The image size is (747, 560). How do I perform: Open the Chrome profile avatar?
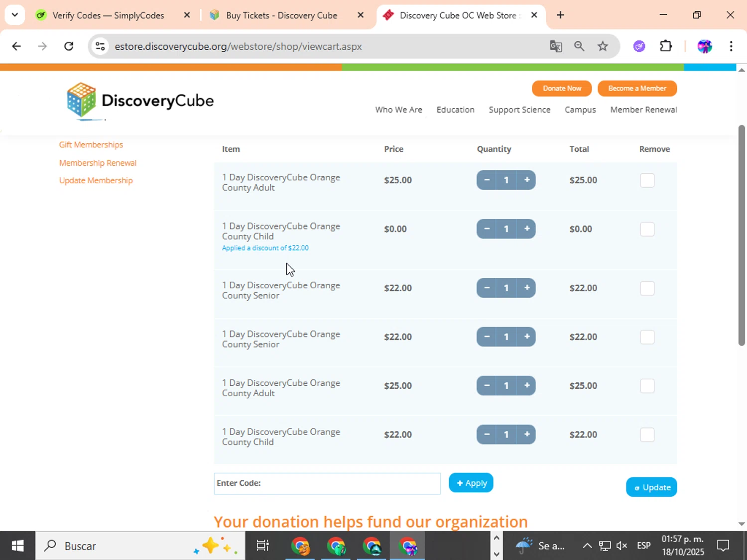(705, 46)
